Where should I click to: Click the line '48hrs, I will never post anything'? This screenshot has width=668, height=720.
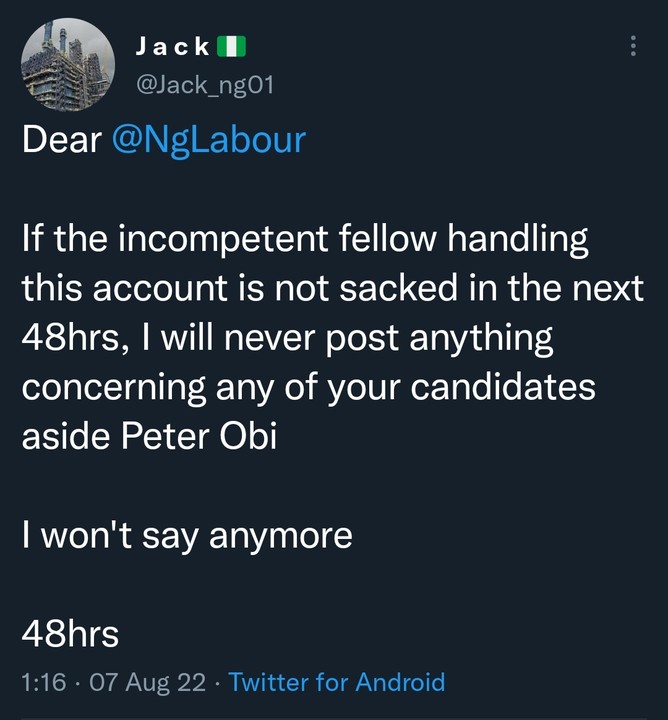pos(287,338)
